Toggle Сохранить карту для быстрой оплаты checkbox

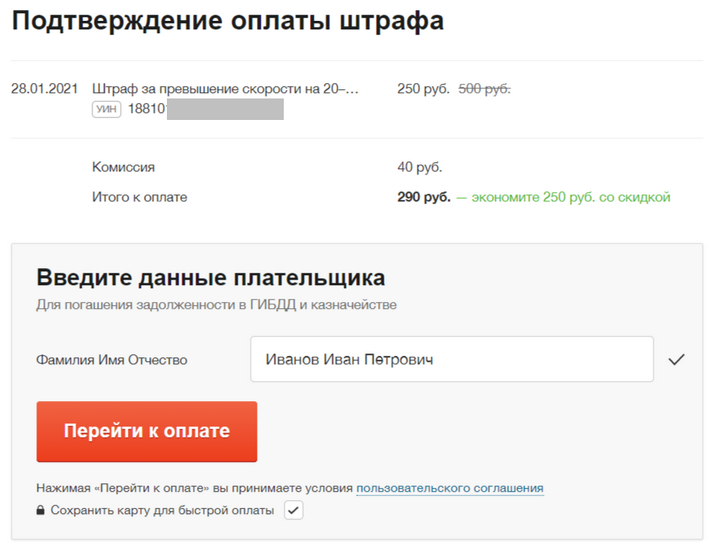pos(293,510)
